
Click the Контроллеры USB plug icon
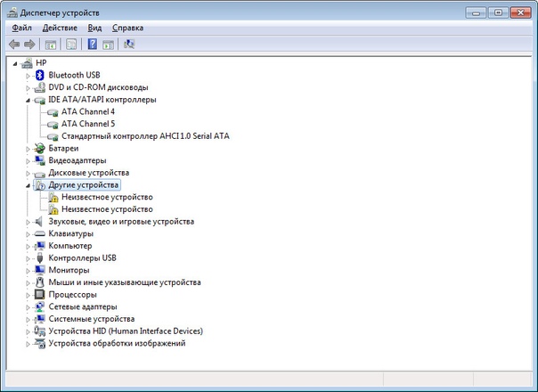40,257
